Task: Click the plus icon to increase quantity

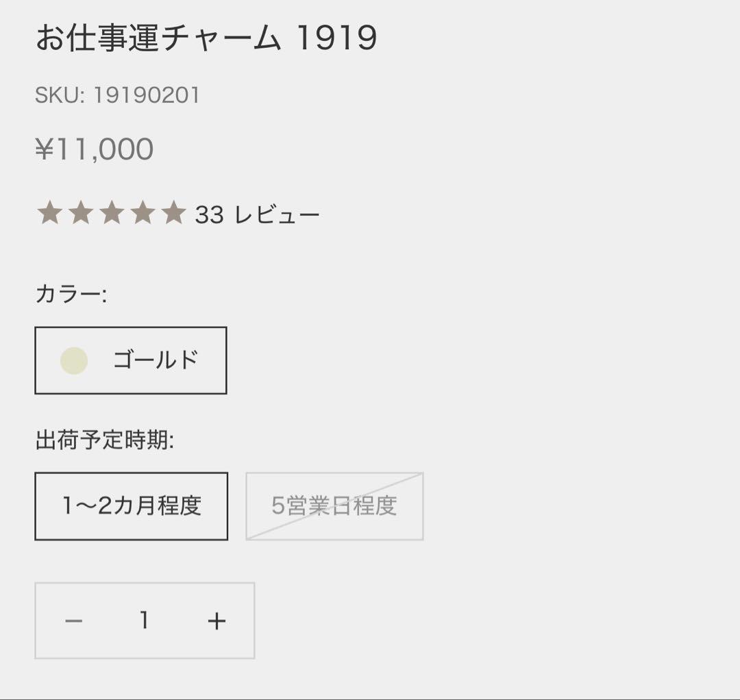Action: pos(217,621)
